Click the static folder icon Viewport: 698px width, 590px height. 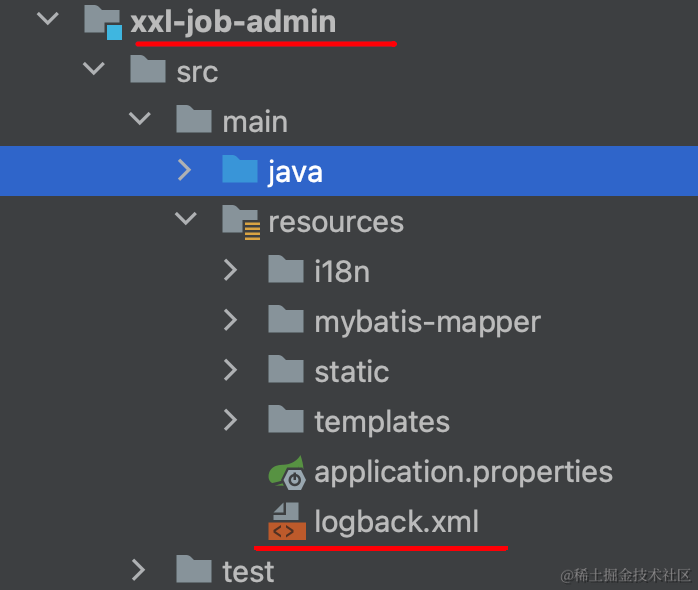tap(286, 369)
